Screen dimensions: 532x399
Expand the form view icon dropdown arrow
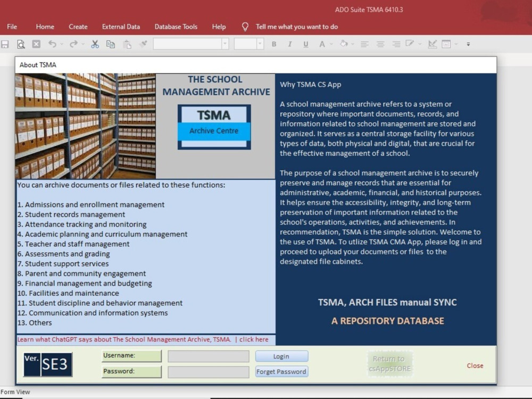[x=456, y=44]
